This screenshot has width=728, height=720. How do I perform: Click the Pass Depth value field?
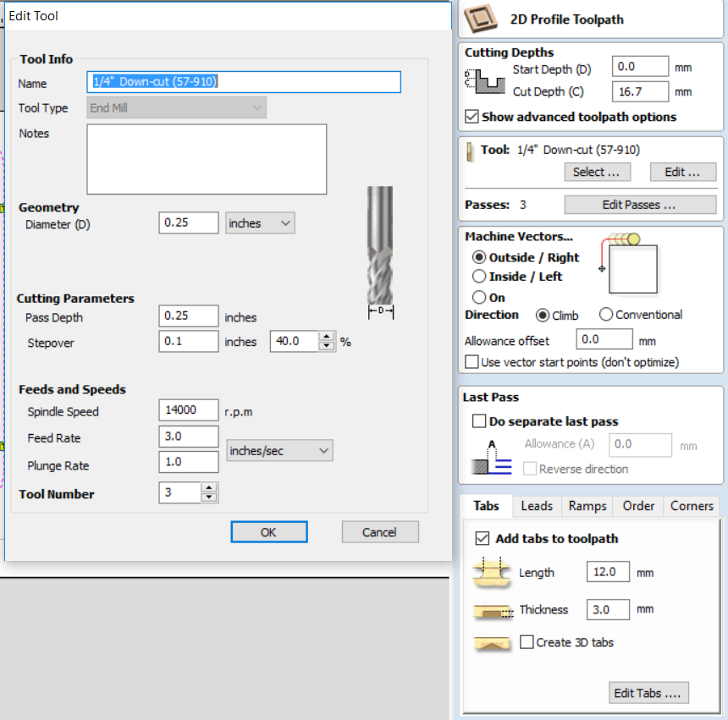pyautogui.click(x=189, y=316)
